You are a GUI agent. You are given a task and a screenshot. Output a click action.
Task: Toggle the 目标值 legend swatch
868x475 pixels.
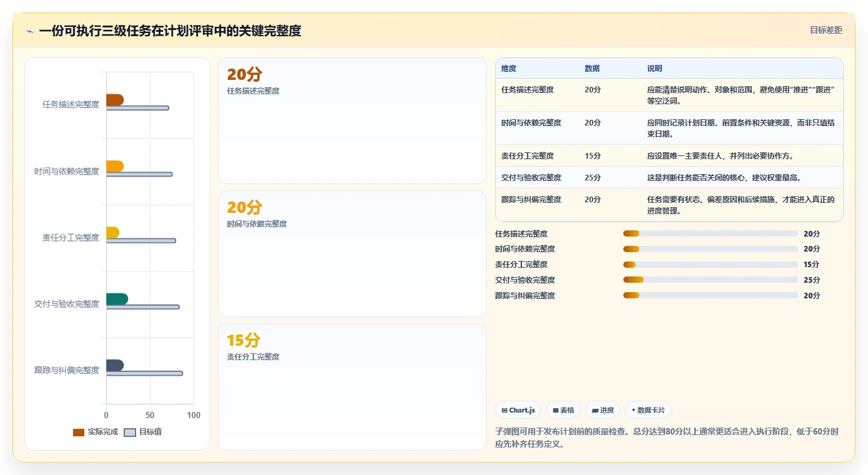tap(130, 432)
